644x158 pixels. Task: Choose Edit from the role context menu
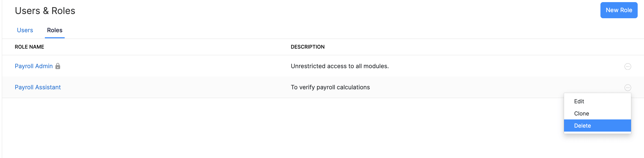coord(579,101)
